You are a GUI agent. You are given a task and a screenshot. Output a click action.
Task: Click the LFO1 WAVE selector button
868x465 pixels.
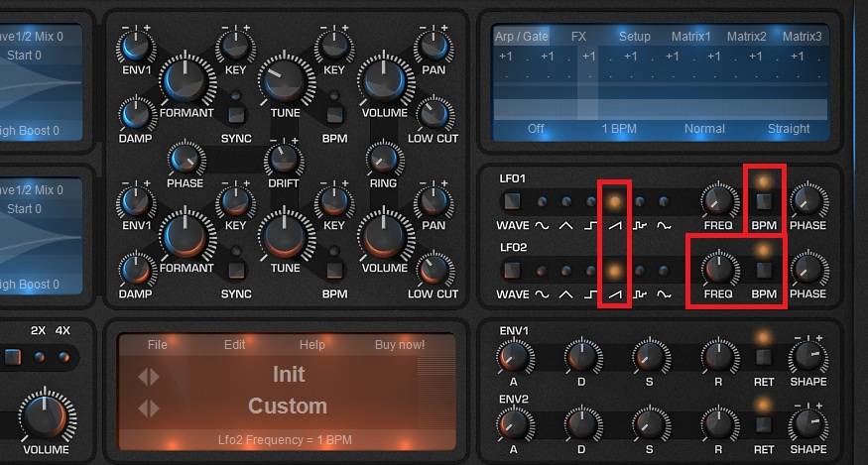point(512,202)
